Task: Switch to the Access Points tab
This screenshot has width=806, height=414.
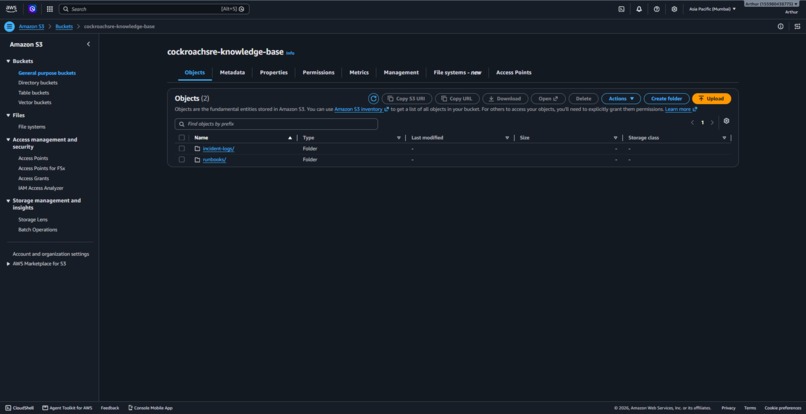Action: (514, 73)
